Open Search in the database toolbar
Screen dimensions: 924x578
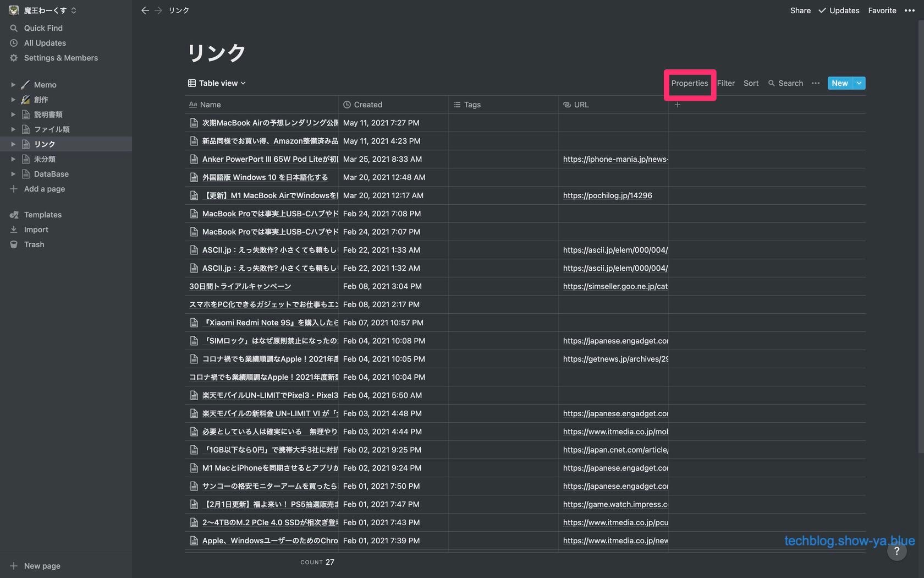click(x=786, y=83)
